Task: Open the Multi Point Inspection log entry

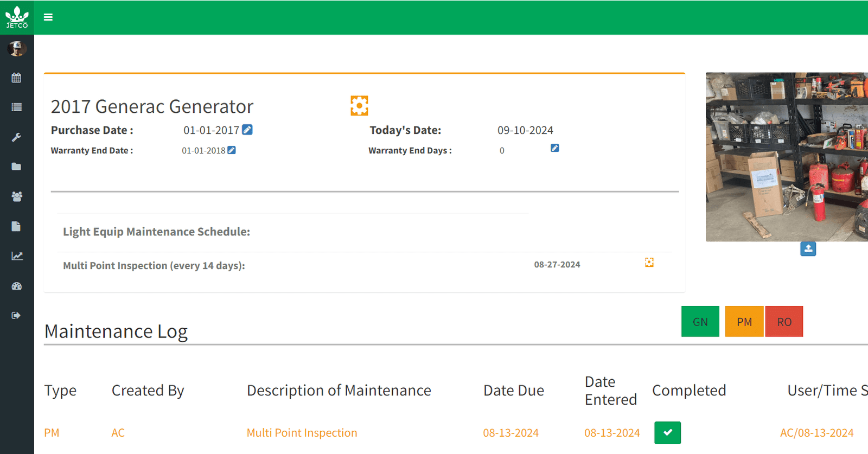Action: click(302, 433)
